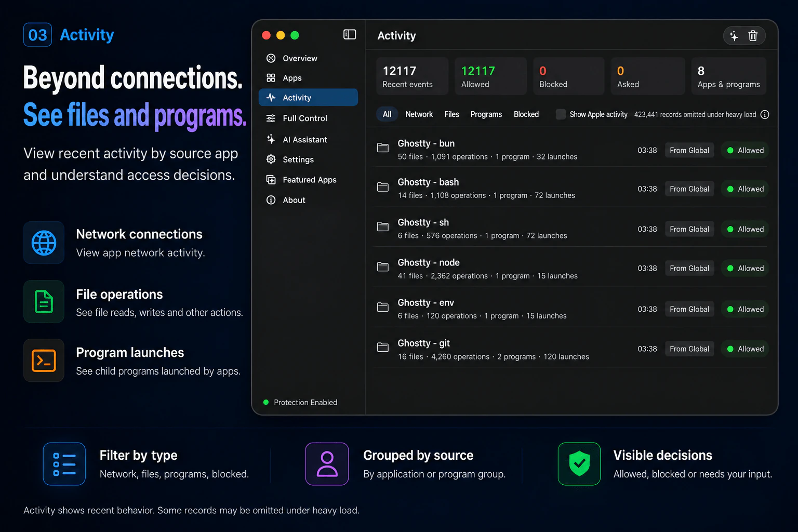The height and width of the screenshot is (532, 798).
Task: Click the red close window button
Action: pos(266,35)
